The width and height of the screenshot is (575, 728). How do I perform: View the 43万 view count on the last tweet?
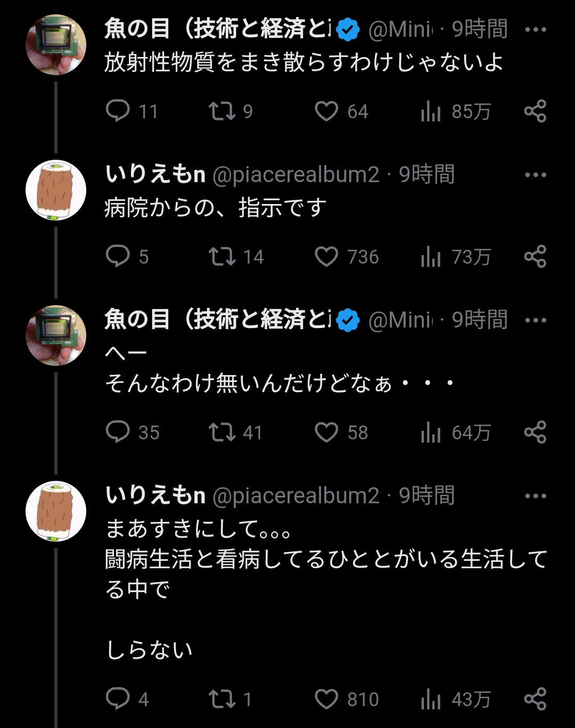pyautogui.click(x=455, y=699)
